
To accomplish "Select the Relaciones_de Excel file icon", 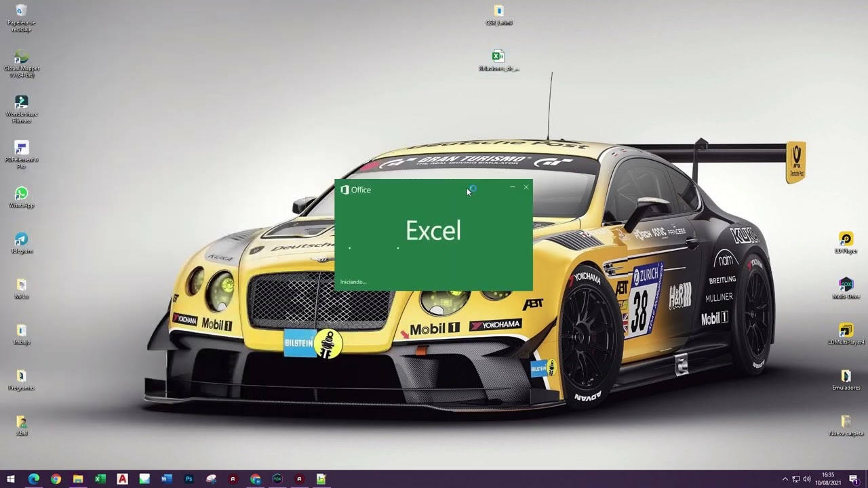I will click(499, 61).
